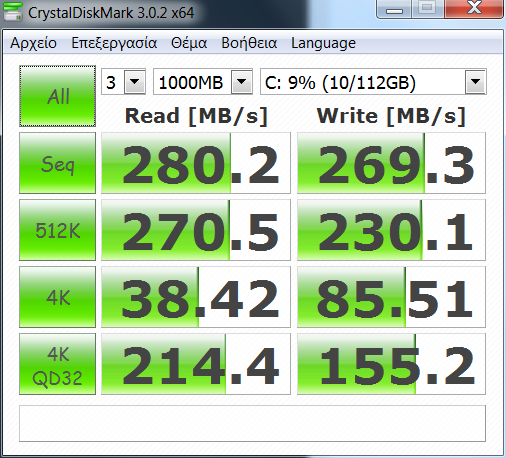Open the Επεξεργασία menu
Screen dimensions: 506x458
(114, 43)
